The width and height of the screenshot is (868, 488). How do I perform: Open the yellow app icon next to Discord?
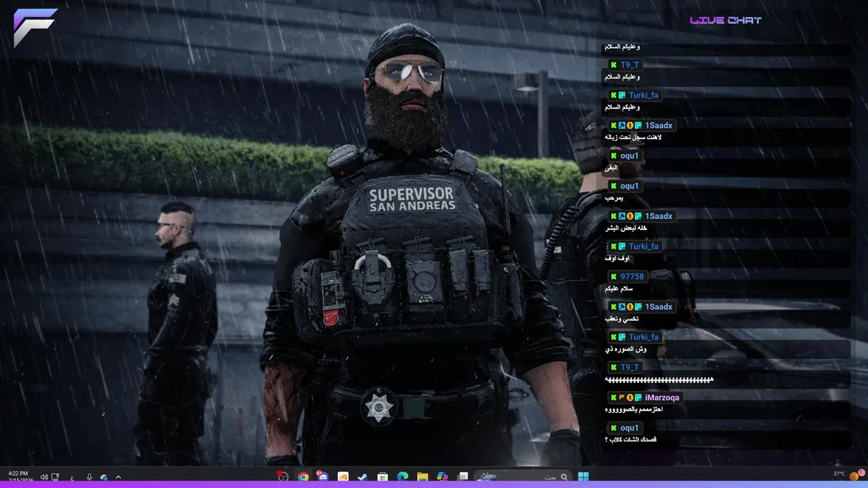343,477
